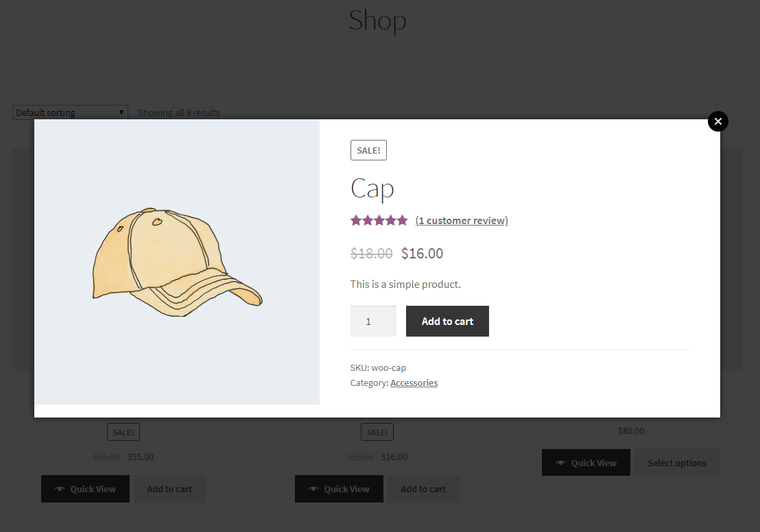Open the Default sorting dropdown
Image resolution: width=760 pixels, height=532 pixels.
(69, 112)
